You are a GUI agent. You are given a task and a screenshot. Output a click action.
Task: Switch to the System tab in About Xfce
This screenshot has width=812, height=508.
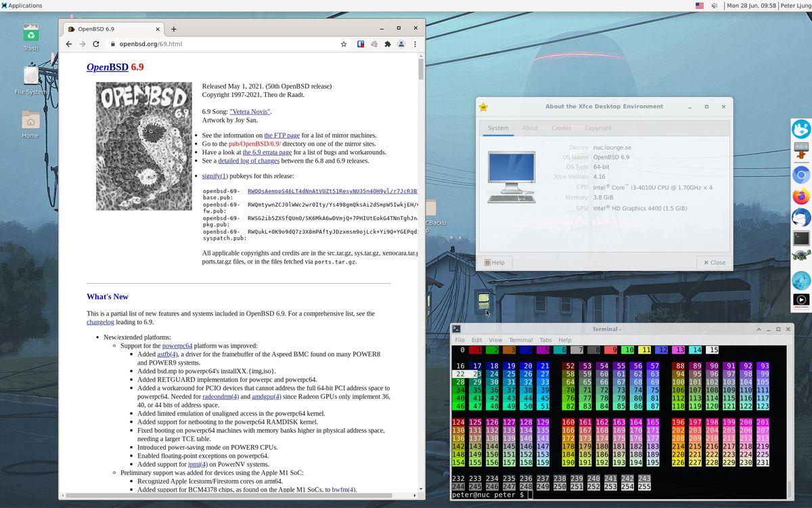498,128
